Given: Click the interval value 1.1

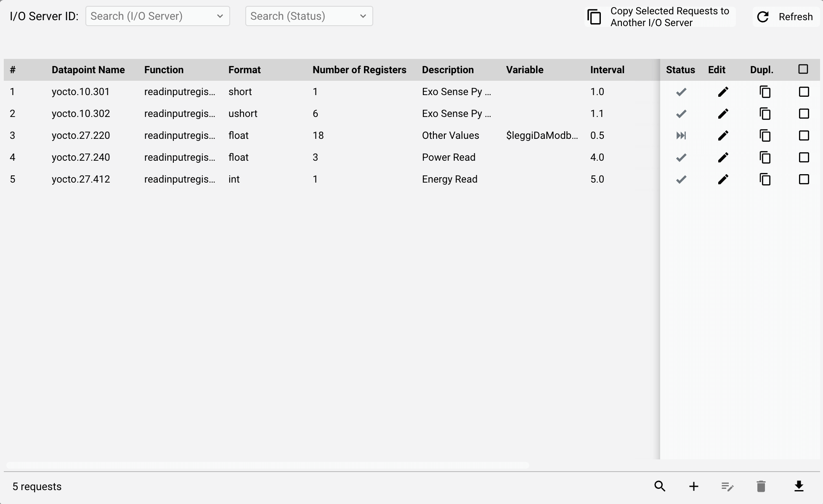Looking at the screenshot, I should (597, 114).
